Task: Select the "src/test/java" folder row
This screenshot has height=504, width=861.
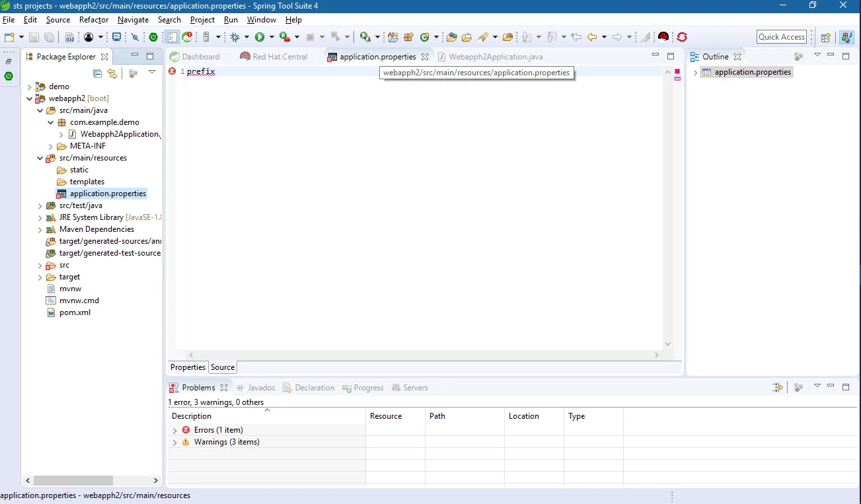Action: pos(74,205)
